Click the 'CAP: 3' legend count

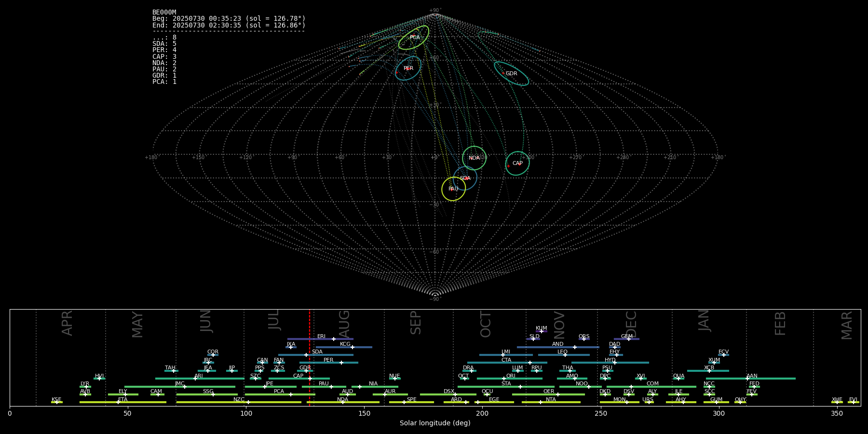(164, 57)
